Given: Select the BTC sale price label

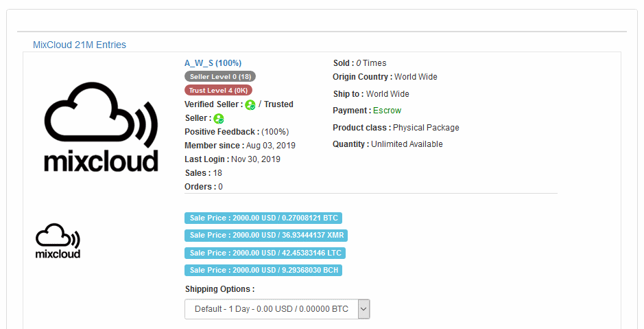Looking at the screenshot, I should point(263,218).
